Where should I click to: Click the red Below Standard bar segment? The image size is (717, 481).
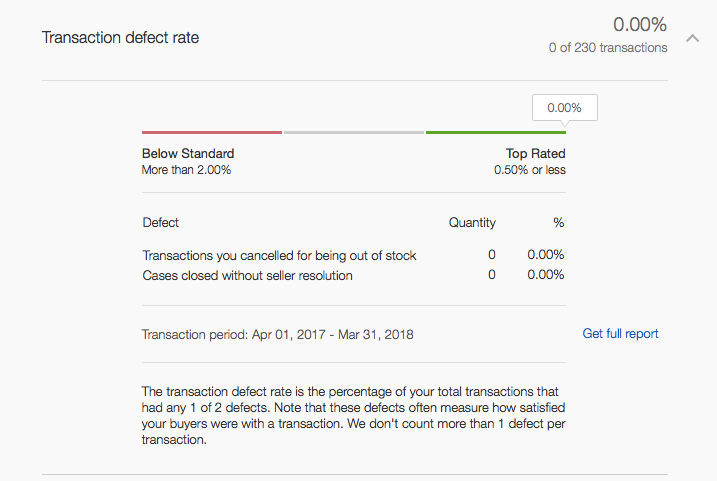point(212,132)
